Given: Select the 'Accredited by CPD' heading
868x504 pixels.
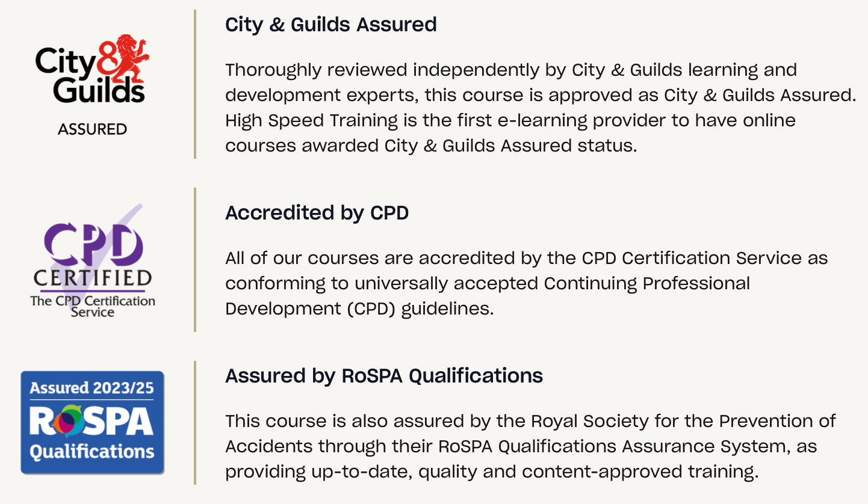Looking at the screenshot, I should click(317, 213).
